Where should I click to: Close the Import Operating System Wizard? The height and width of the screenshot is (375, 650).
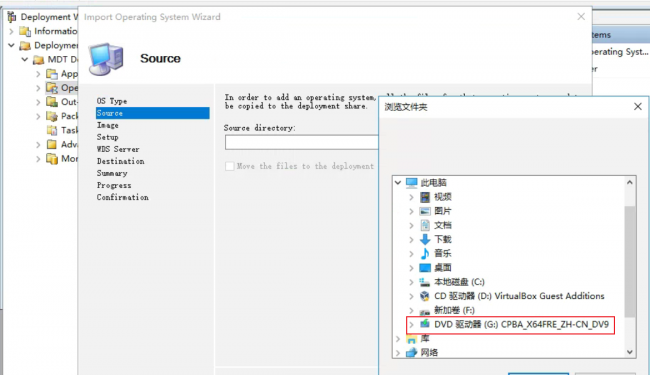click(581, 17)
